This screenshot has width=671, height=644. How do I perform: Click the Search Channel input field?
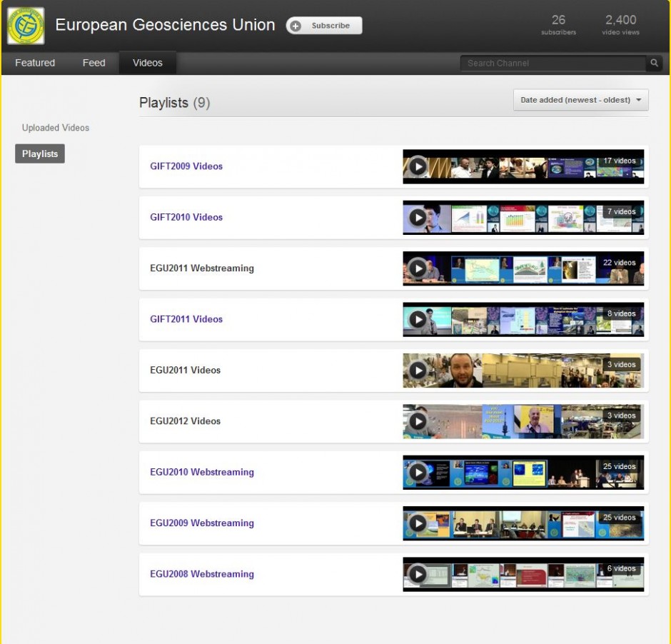pos(553,63)
